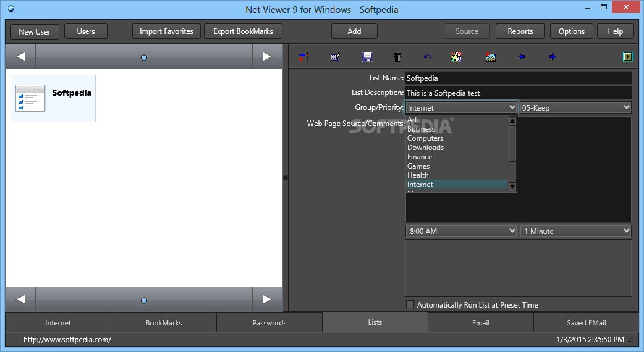644x352 pixels.
Task: Click the blue left arrow toolbar icon
Action: click(x=522, y=57)
